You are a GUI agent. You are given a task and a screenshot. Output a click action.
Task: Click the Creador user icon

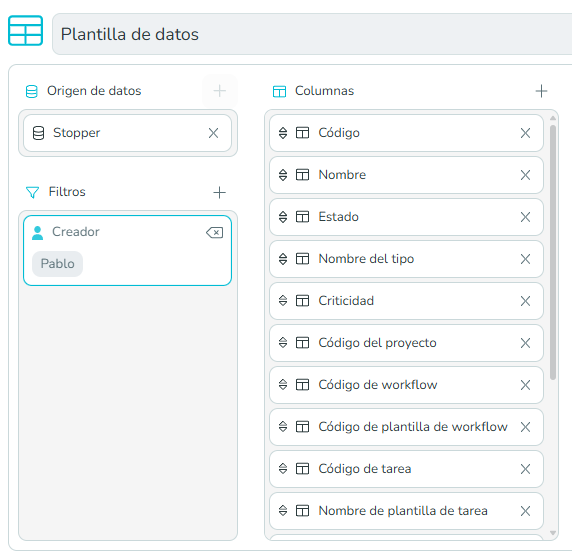(38, 233)
